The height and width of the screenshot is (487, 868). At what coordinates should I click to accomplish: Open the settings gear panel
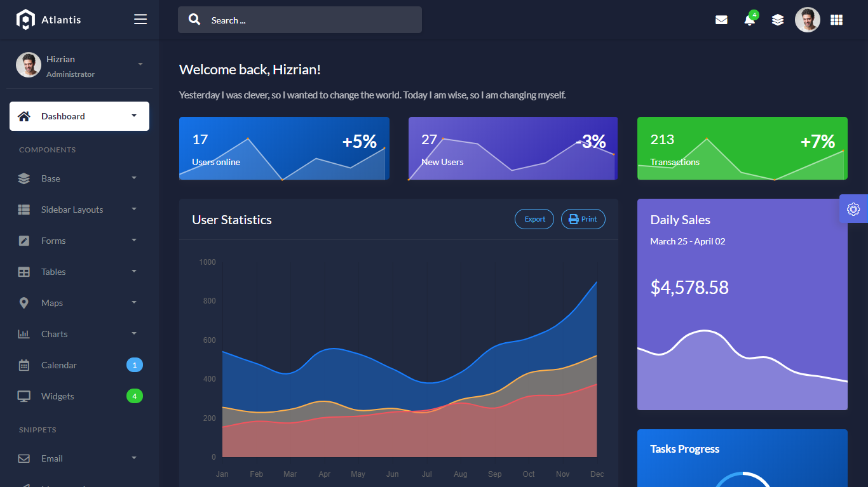click(853, 209)
